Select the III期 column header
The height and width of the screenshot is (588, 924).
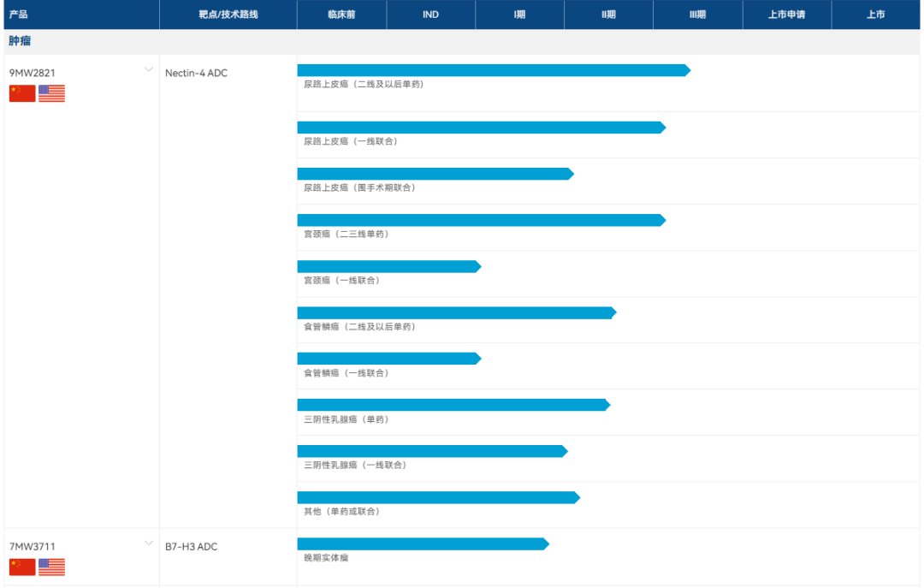tap(698, 15)
